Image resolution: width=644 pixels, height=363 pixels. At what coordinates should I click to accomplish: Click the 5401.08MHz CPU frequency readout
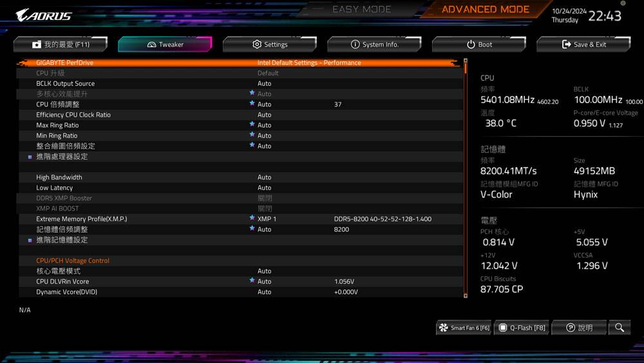507,100
